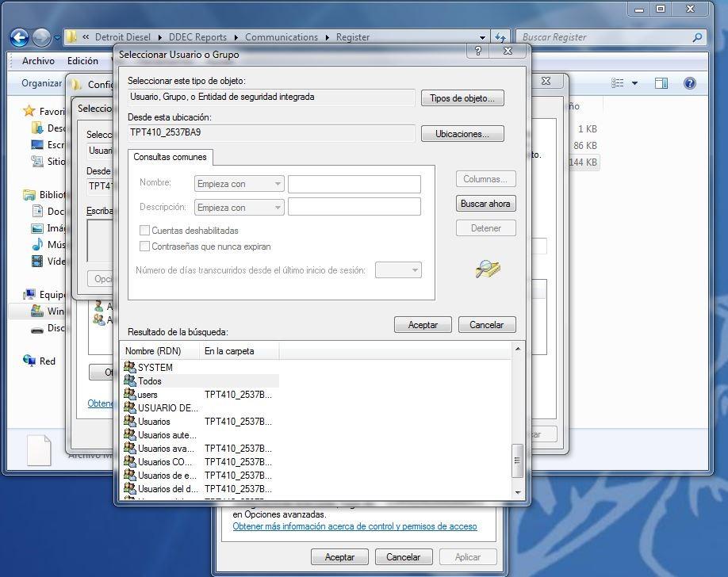Click Communications in the address breadcrumb

tap(282, 37)
